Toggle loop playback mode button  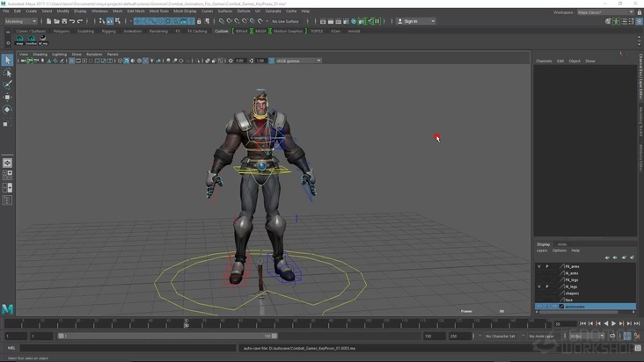pyautogui.click(x=612, y=337)
